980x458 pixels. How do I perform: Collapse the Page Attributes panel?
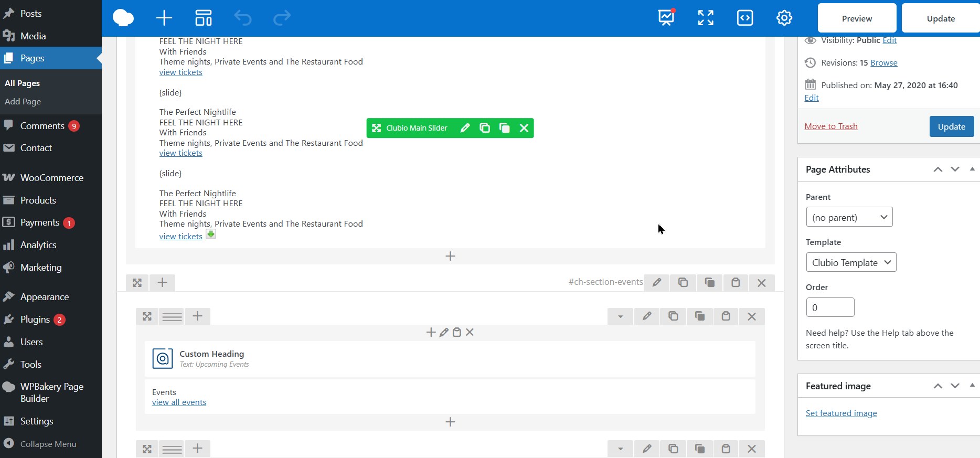tap(972, 169)
